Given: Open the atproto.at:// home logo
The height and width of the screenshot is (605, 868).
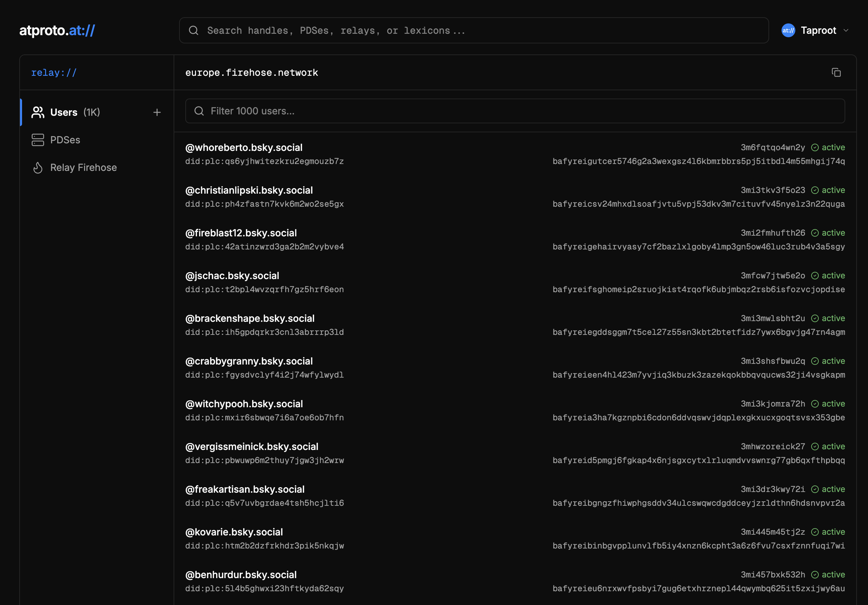Looking at the screenshot, I should pos(57,30).
